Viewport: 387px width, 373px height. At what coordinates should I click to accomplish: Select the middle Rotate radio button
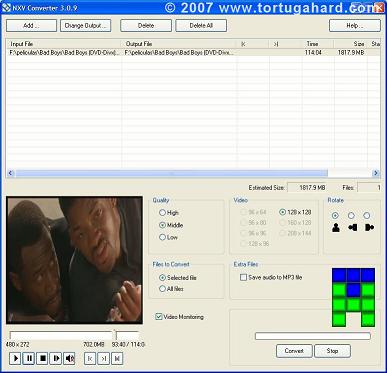click(x=351, y=215)
